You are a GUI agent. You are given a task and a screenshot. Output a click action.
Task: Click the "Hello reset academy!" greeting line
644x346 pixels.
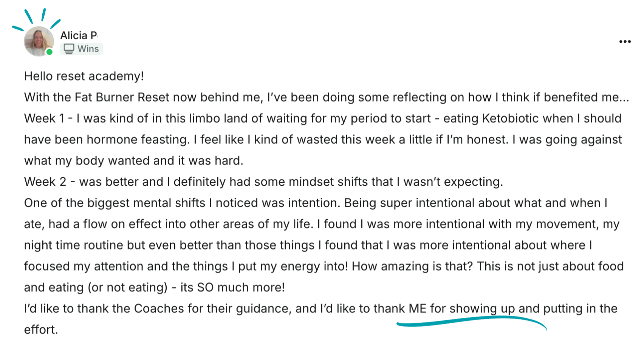pyautogui.click(x=84, y=76)
